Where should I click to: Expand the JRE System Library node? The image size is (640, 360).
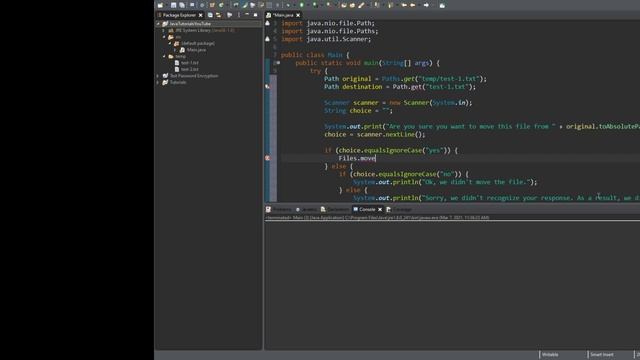tap(164, 30)
